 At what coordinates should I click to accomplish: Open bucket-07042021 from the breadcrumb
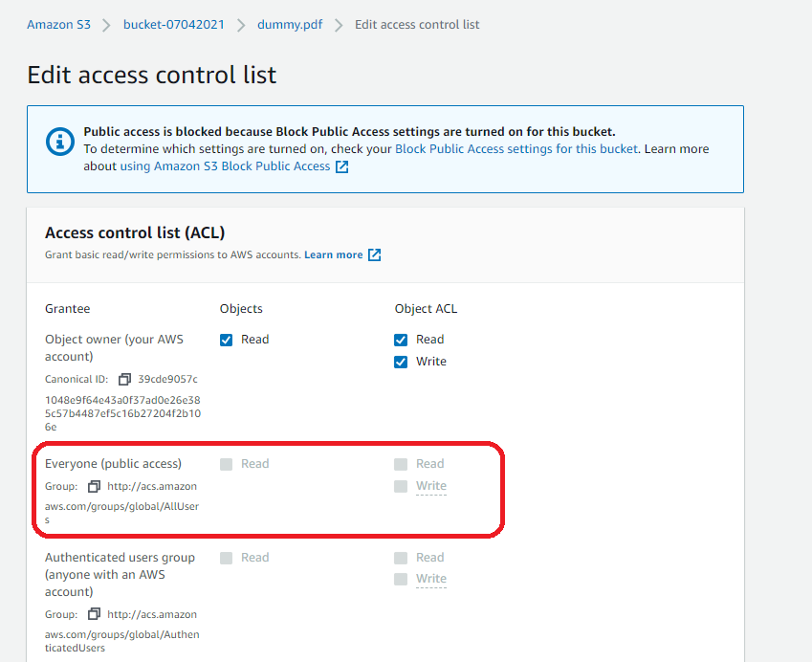point(174,24)
